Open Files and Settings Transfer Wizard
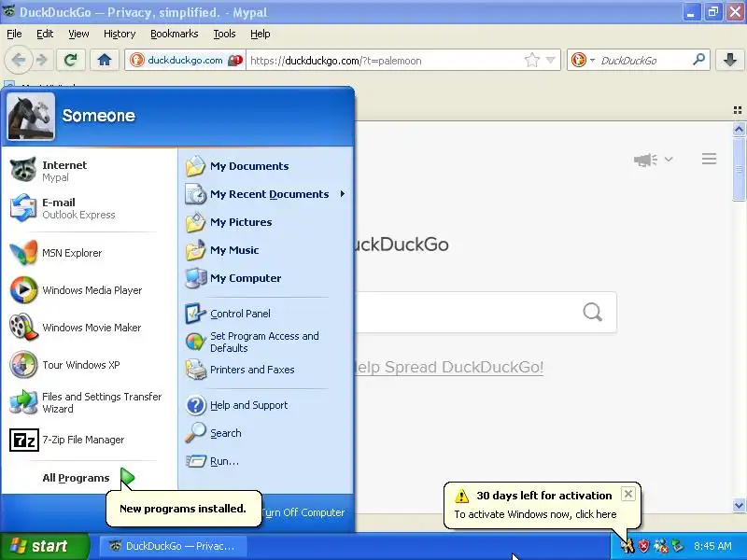The width and height of the screenshot is (747, 560). [89, 402]
